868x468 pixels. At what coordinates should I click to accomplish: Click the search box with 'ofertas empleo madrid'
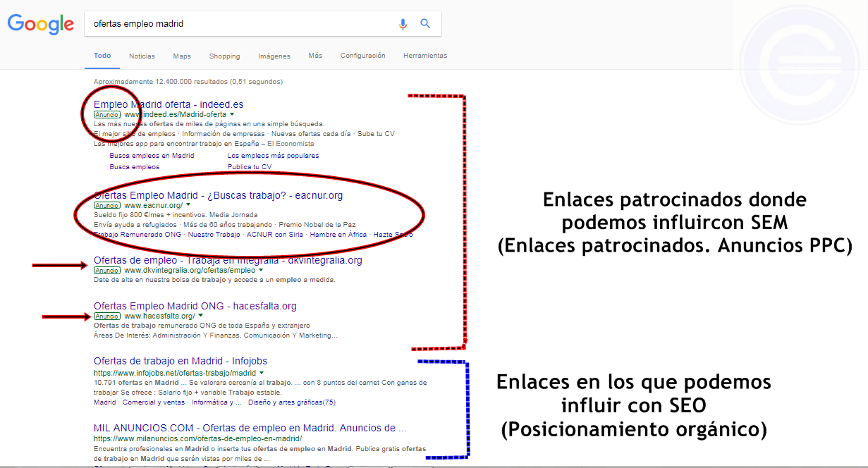click(x=240, y=24)
